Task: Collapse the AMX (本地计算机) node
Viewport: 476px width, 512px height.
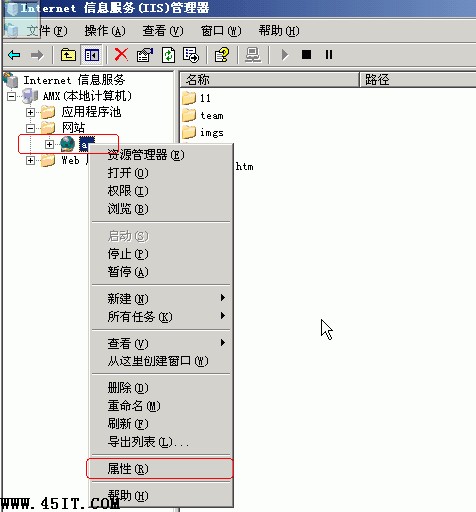Action: [12, 96]
